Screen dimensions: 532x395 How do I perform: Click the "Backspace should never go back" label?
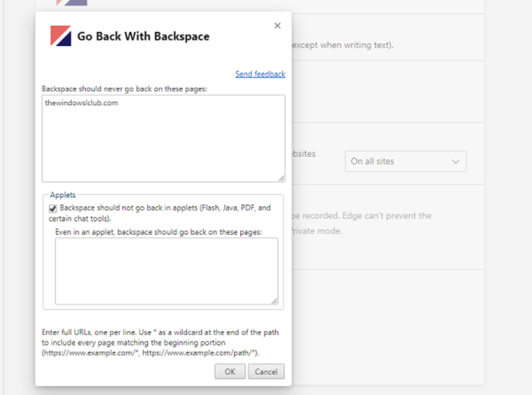(125, 89)
